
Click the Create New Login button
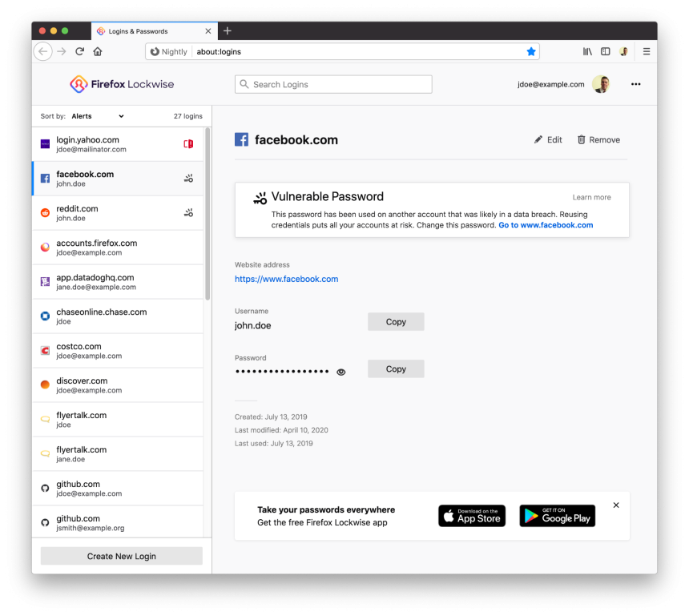pos(122,556)
